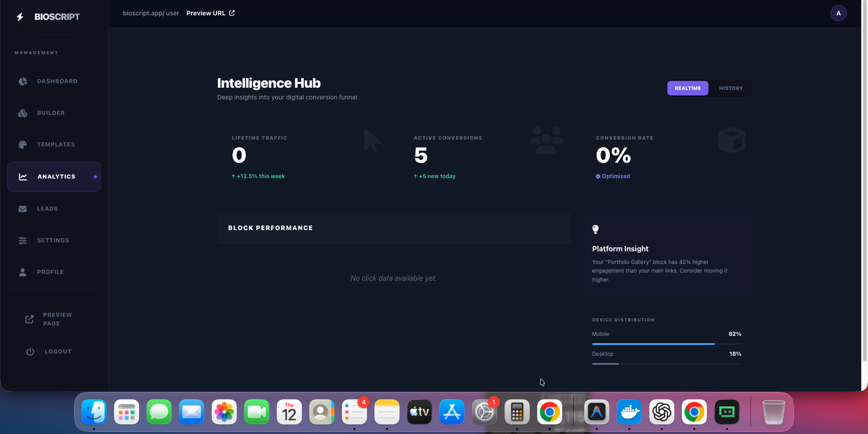
Task: Open the Preview URL external link
Action: (x=210, y=13)
